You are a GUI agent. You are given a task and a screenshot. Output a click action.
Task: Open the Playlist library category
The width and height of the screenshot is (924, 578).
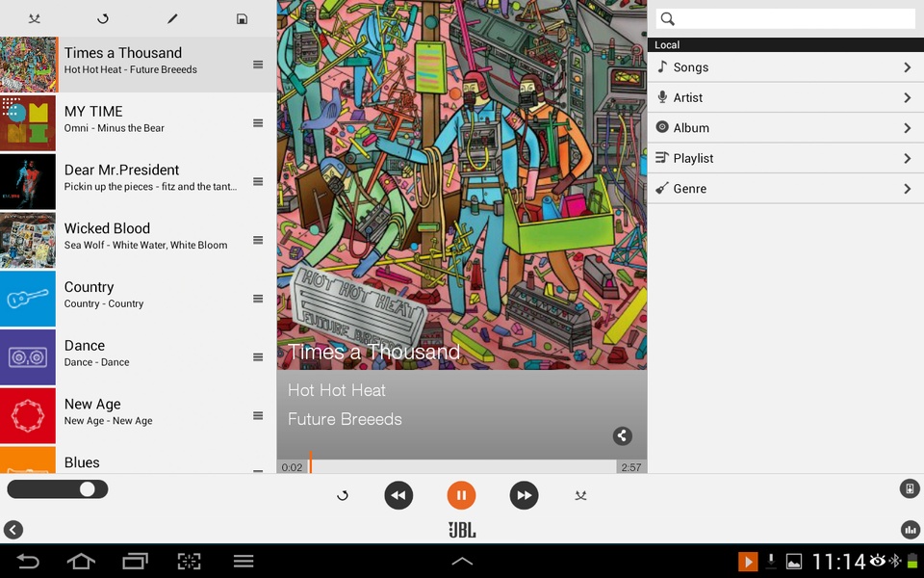click(785, 158)
